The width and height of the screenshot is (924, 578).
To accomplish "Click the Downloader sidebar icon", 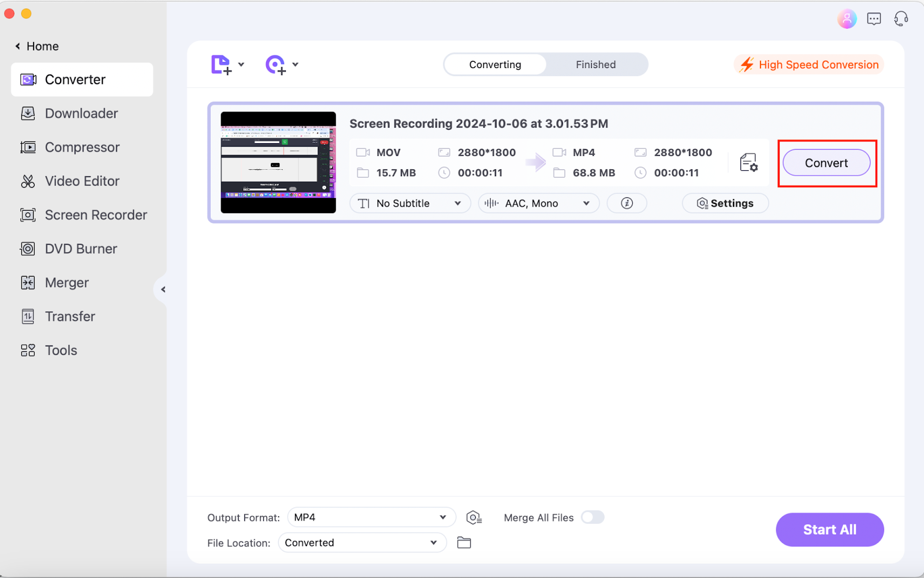I will [x=28, y=114].
